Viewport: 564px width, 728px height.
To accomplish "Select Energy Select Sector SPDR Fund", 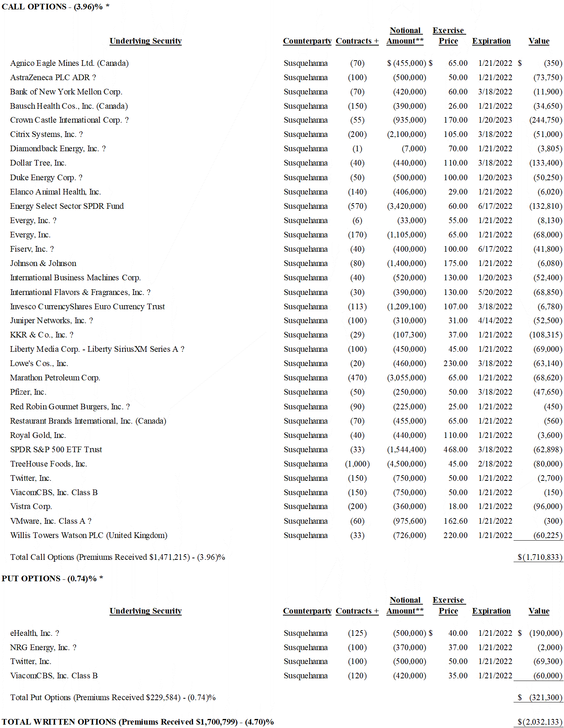I will point(67,206).
